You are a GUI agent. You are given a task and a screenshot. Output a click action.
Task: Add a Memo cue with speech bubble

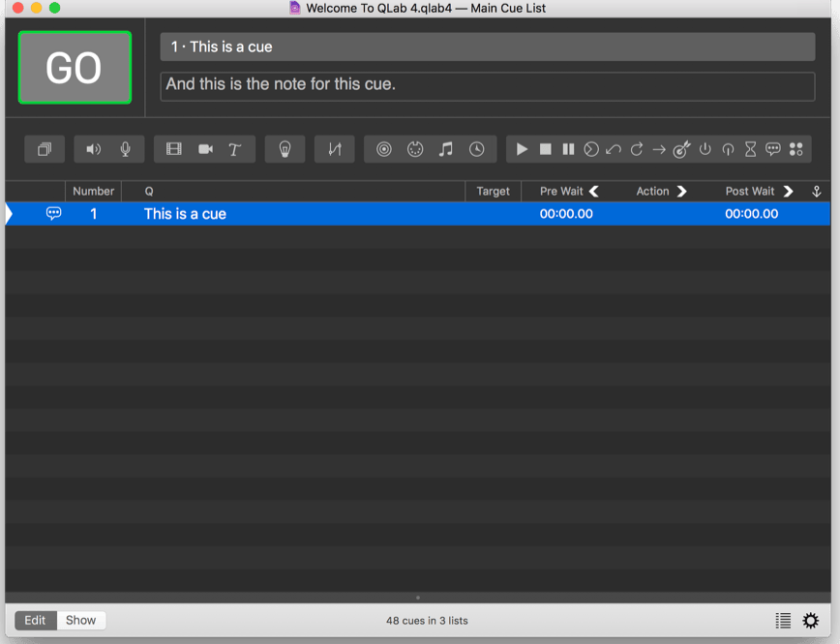click(773, 149)
